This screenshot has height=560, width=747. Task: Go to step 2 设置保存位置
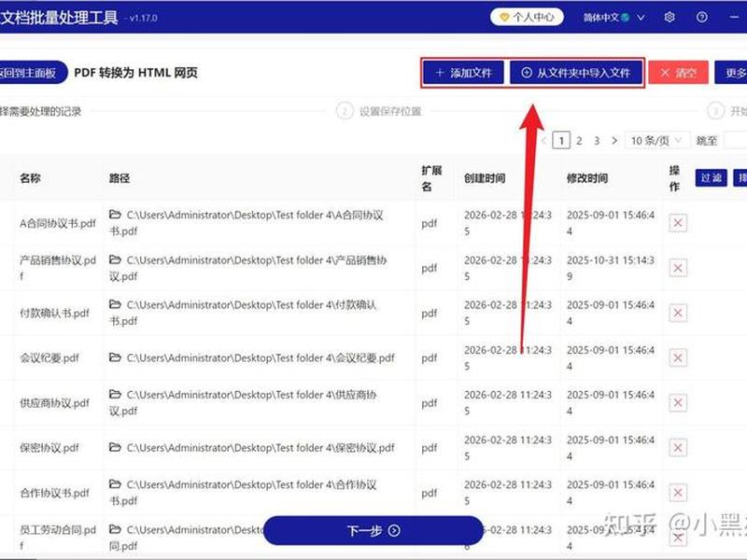click(x=379, y=111)
